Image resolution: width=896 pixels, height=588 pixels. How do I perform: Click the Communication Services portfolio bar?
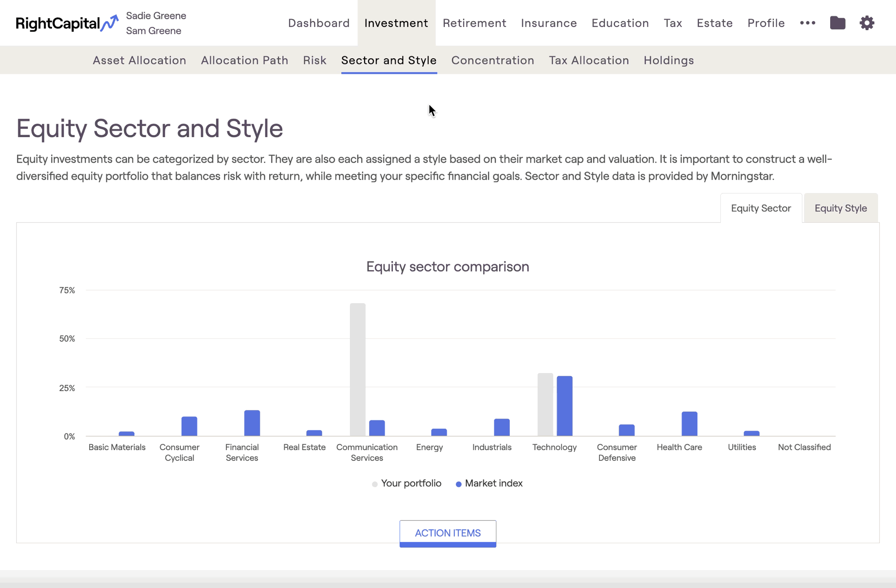358,369
